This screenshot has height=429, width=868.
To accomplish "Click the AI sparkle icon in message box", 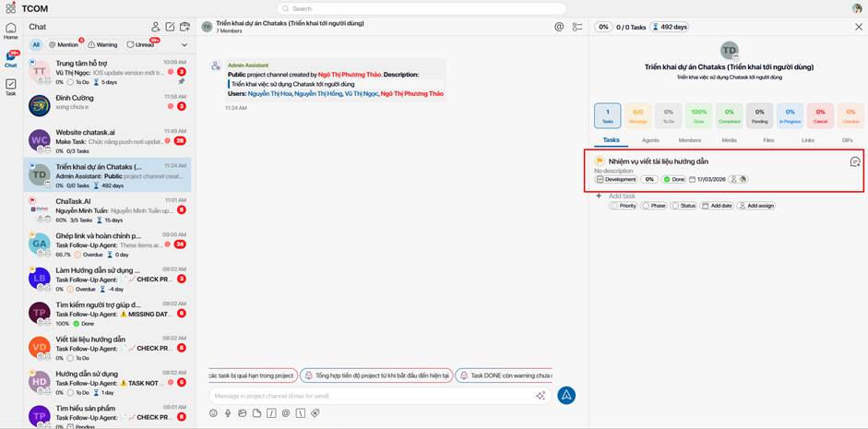I will [x=541, y=395].
